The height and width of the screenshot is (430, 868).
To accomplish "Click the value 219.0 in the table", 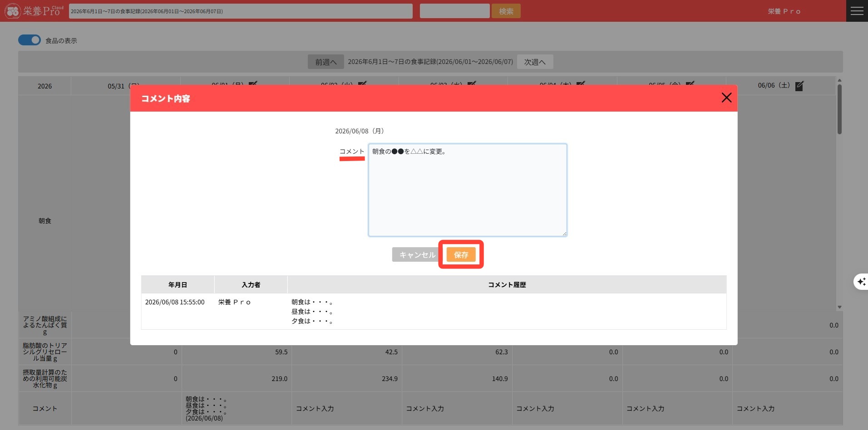I will pyautogui.click(x=279, y=378).
